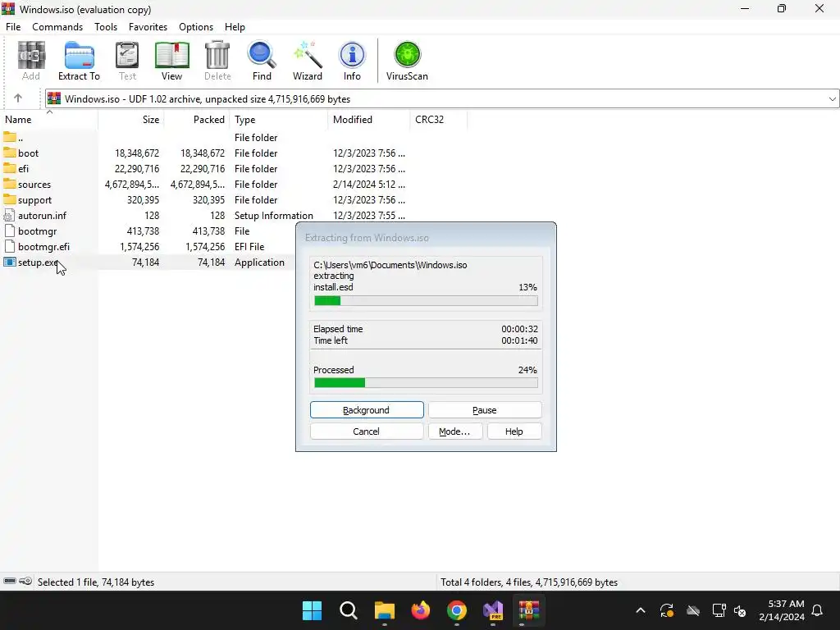The width and height of the screenshot is (840, 630).
Task: Go up one folder level arrow
Action: click(x=18, y=98)
